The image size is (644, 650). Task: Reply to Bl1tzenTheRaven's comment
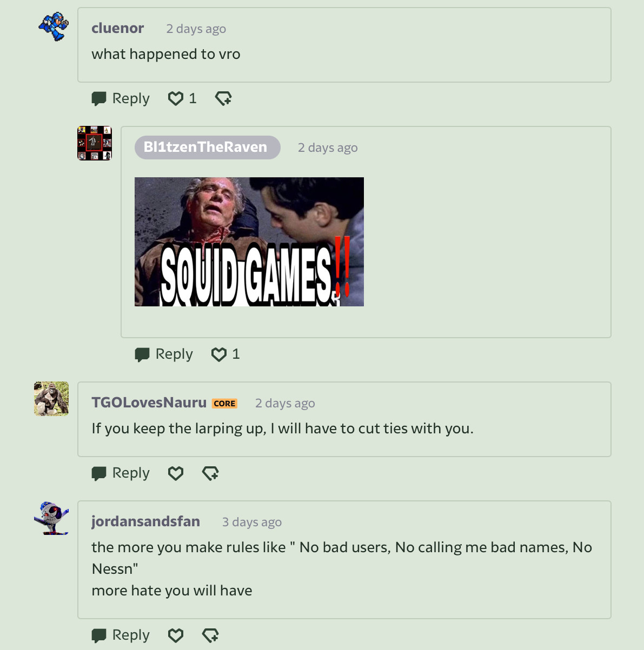[x=164, y=354]
